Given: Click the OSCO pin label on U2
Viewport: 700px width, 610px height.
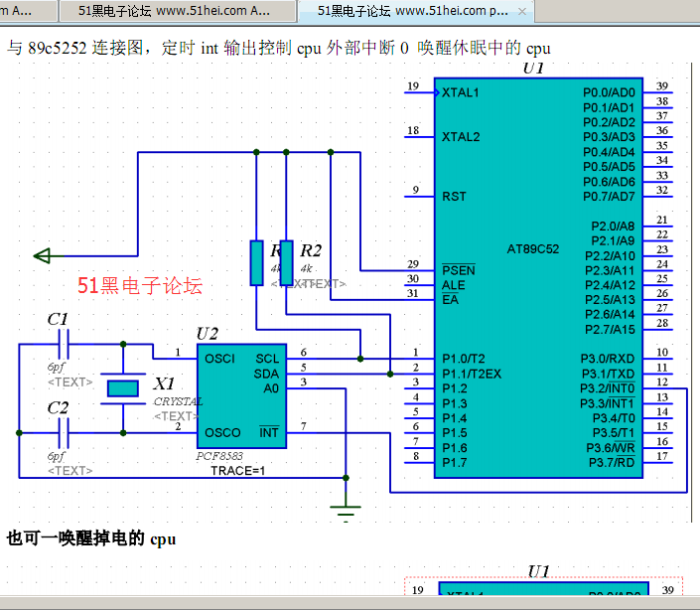Looking at the screenshot, I should click(x=222, y=433).
